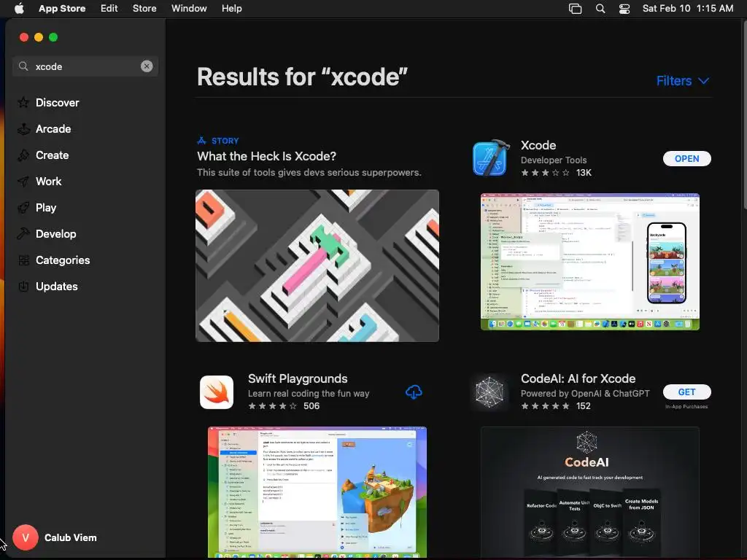
Task: Click the OPEN button for Xcode
Action: point(686,158)
